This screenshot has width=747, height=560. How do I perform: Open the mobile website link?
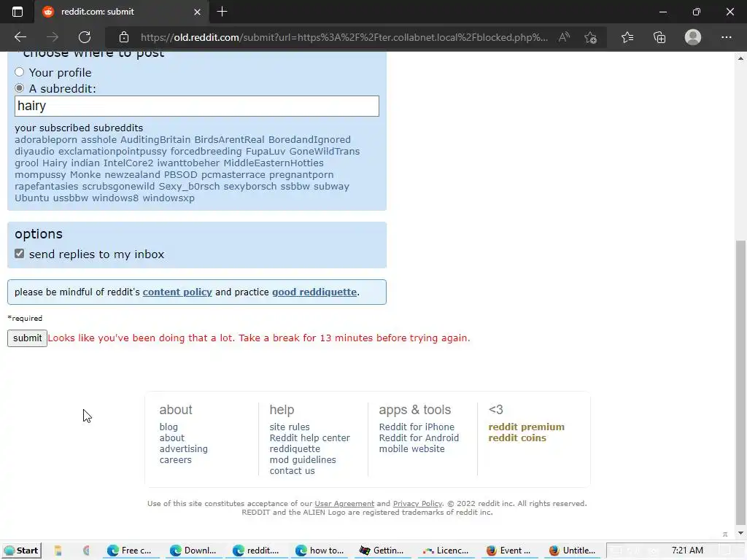[411, 449]
